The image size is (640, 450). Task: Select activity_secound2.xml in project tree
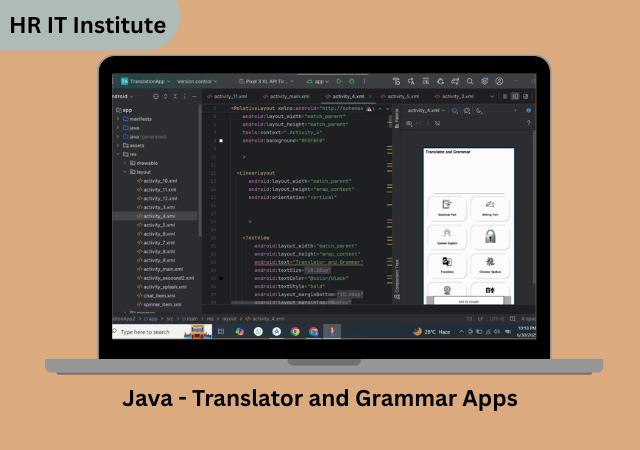click(165, 278)
